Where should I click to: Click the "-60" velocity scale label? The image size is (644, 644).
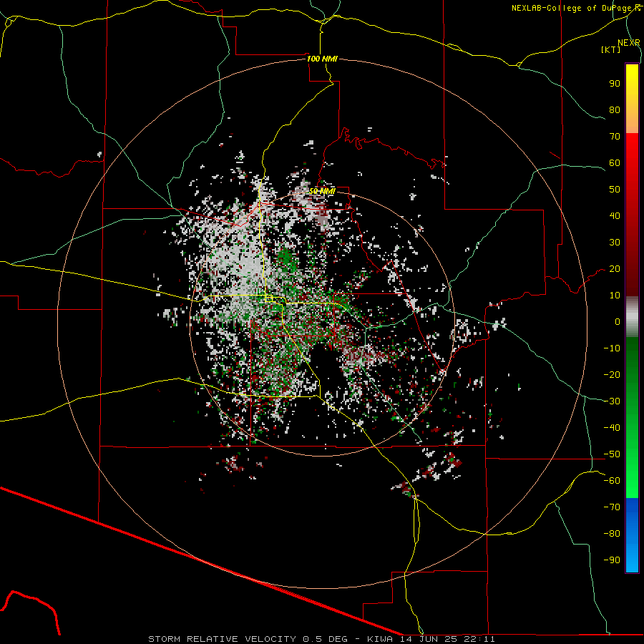(612, 481)
